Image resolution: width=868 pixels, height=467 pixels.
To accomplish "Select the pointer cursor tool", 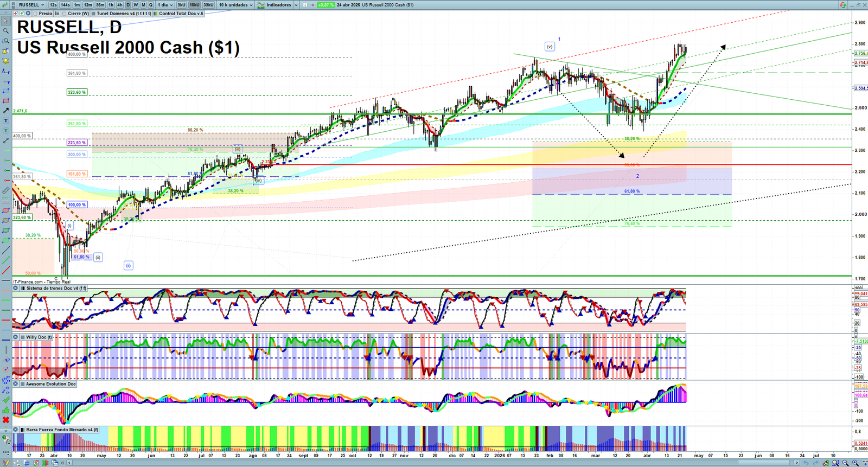I will [6, 21].
